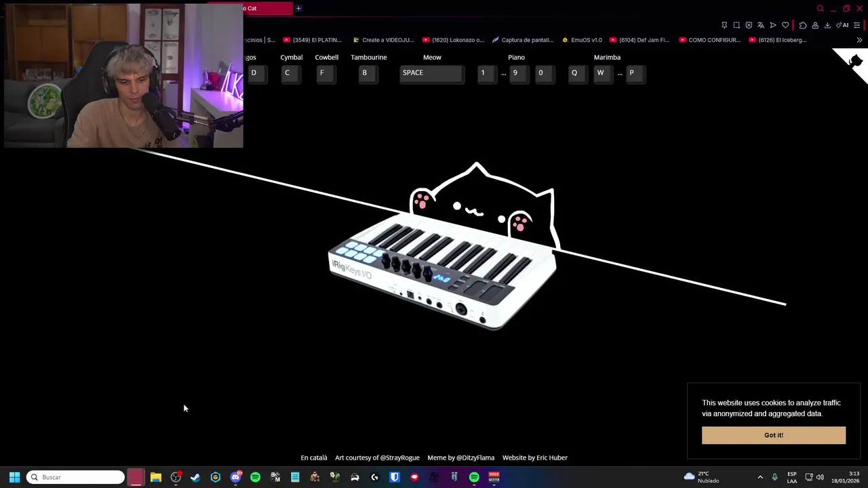Image resolution: width=868 pixels, height=488 pixels.
Task: Click the microphone tray icon
Action: tap(774, 477)
